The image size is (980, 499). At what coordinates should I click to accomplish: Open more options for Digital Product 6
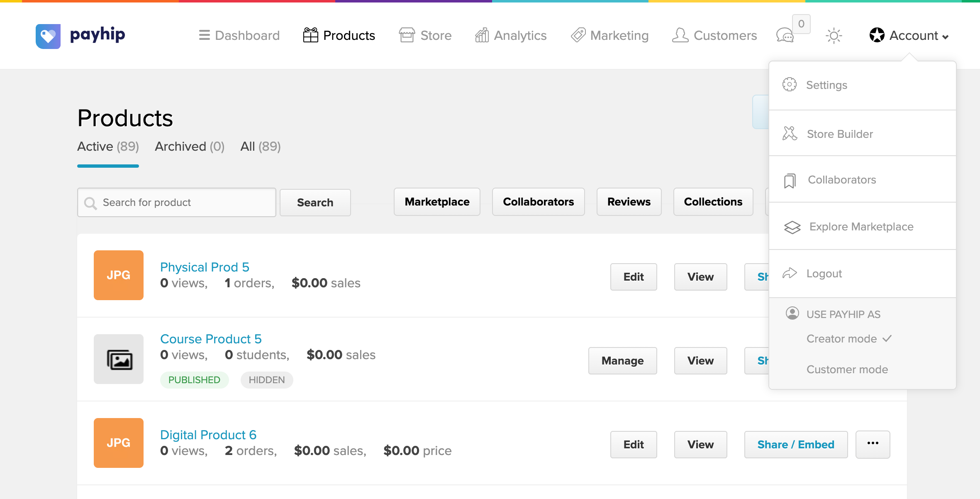point(873,444)
